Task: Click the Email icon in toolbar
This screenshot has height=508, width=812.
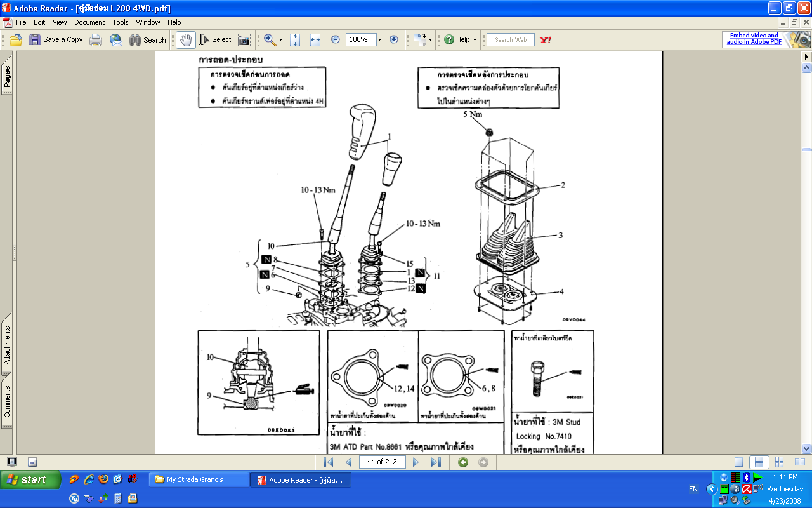Action: pos(116,40)
